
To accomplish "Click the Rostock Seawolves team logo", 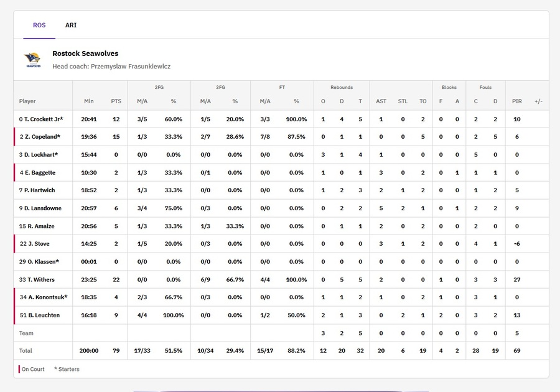I will tap(32, 60).
